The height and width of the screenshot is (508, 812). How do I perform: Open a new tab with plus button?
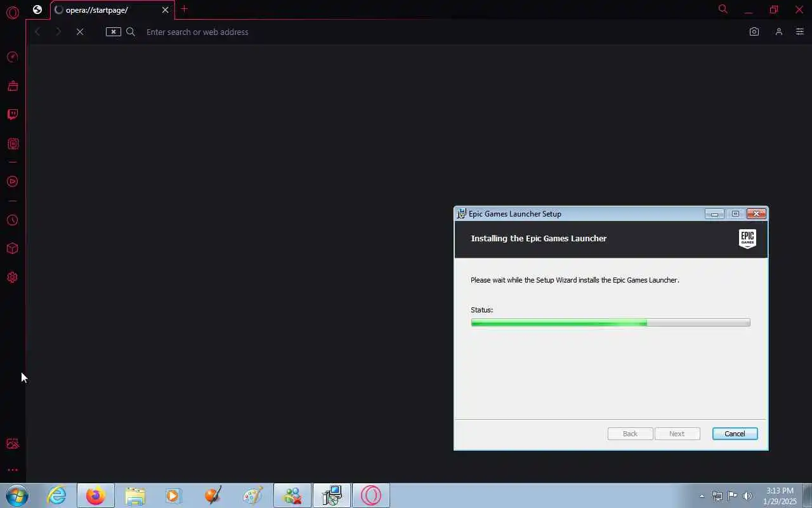[x=184, y=9]
